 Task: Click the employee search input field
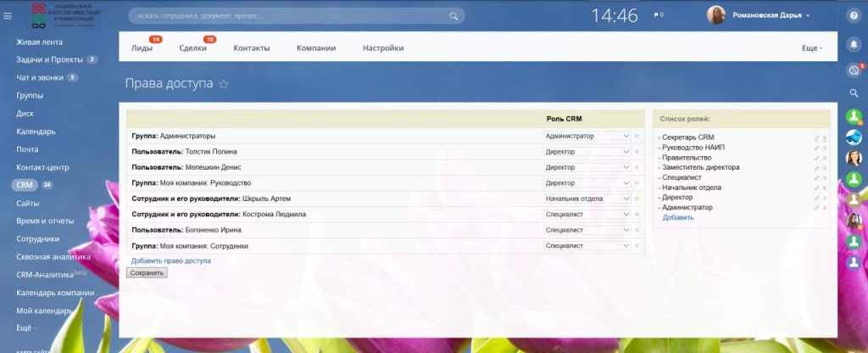click(288, 15)
